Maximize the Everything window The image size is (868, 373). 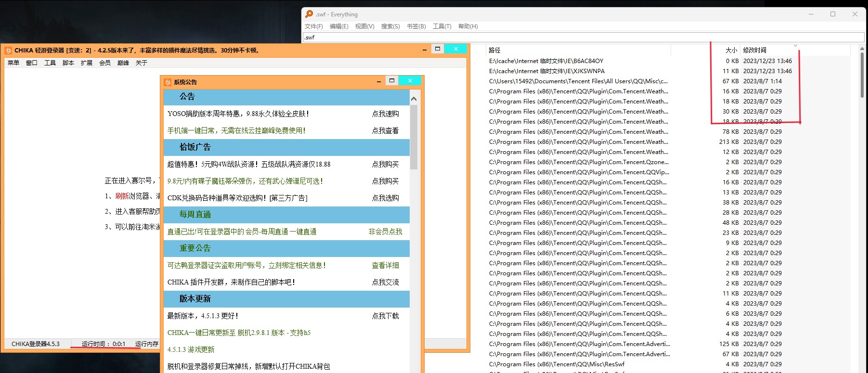833,14
